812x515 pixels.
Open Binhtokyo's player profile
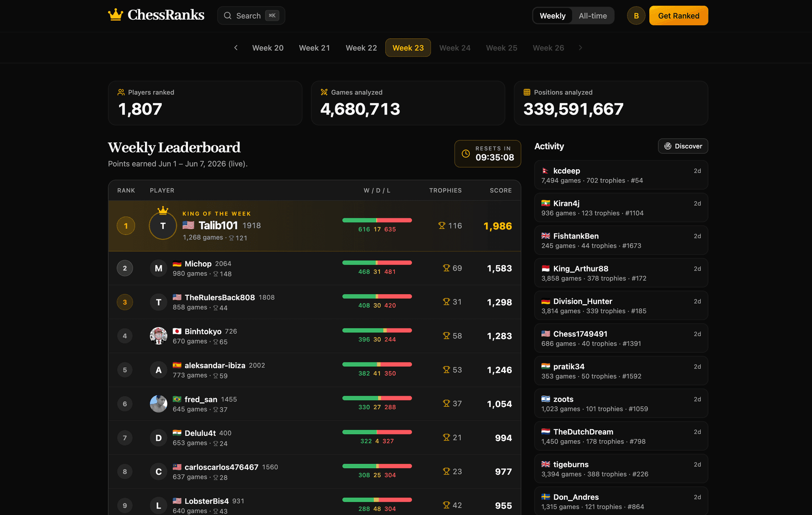click(x=203, y=331)
